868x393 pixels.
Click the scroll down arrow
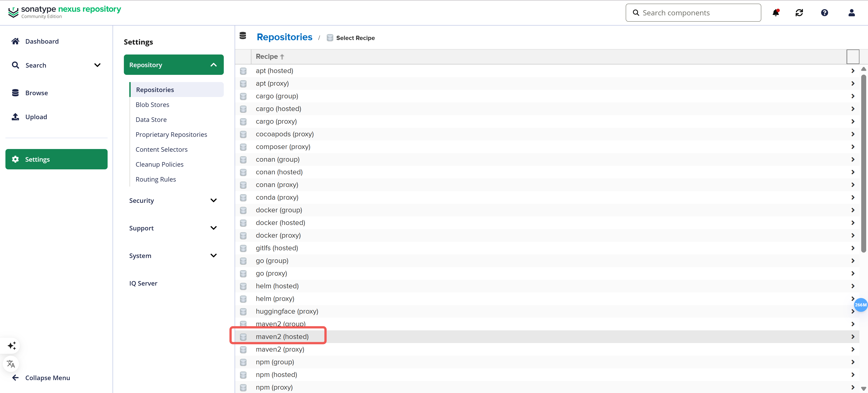(863, 389)
